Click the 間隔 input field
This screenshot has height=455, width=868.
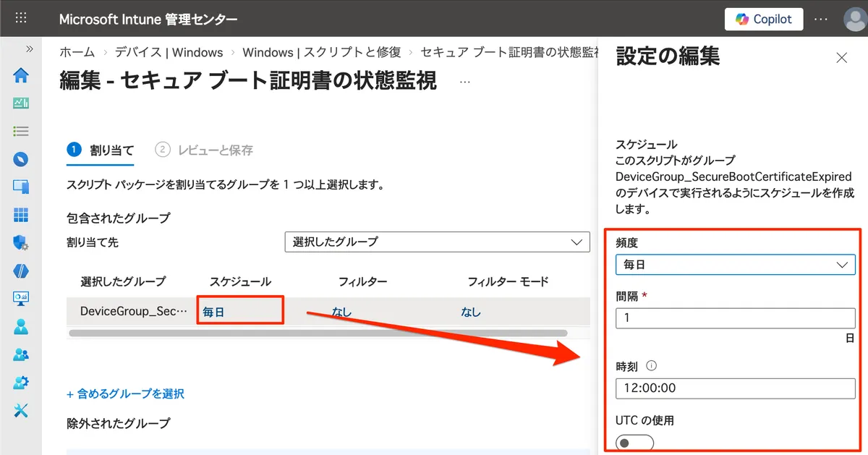click(x=735, y=318)
